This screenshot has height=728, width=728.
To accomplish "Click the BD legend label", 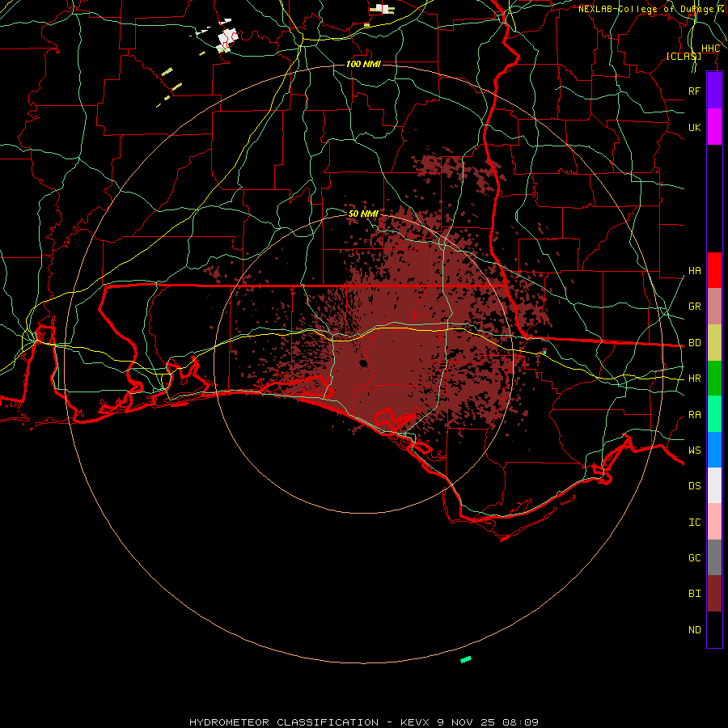I will click(x=694, y=343).
